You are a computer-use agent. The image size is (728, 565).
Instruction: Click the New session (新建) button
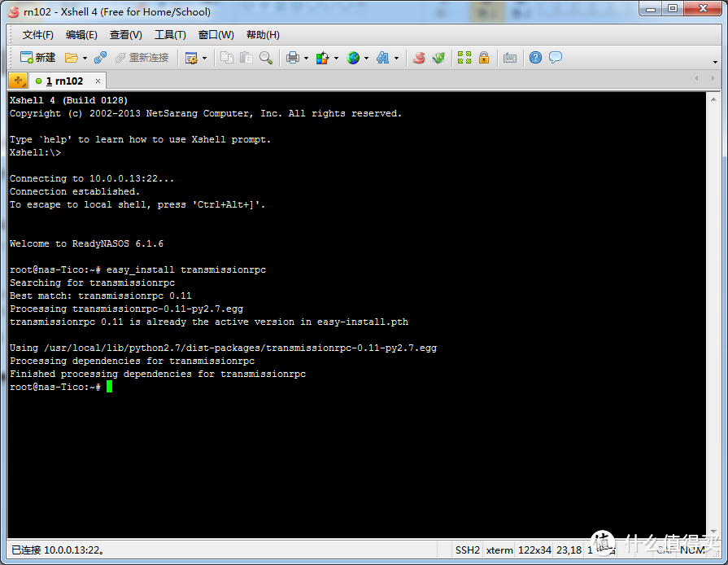38,58
